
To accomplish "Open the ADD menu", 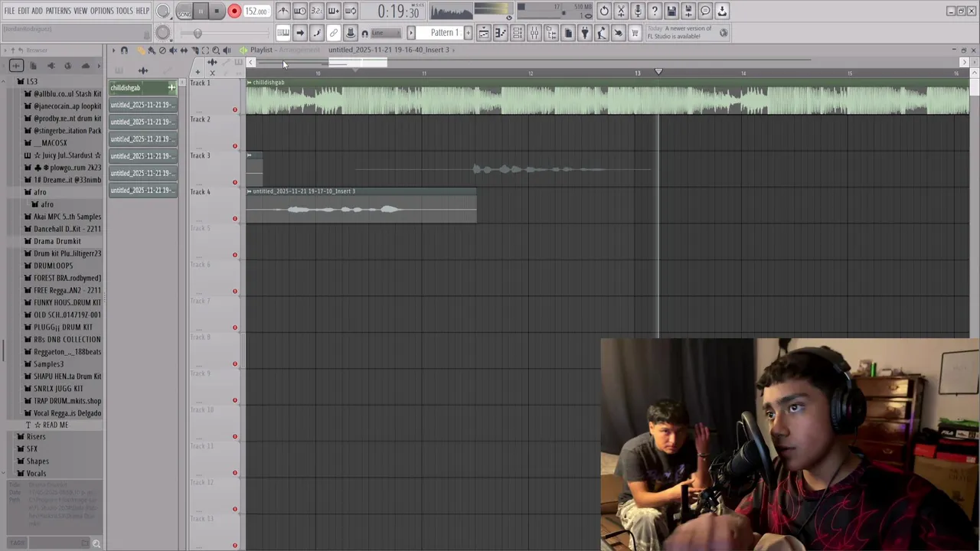I will click(x=38, y=11).
